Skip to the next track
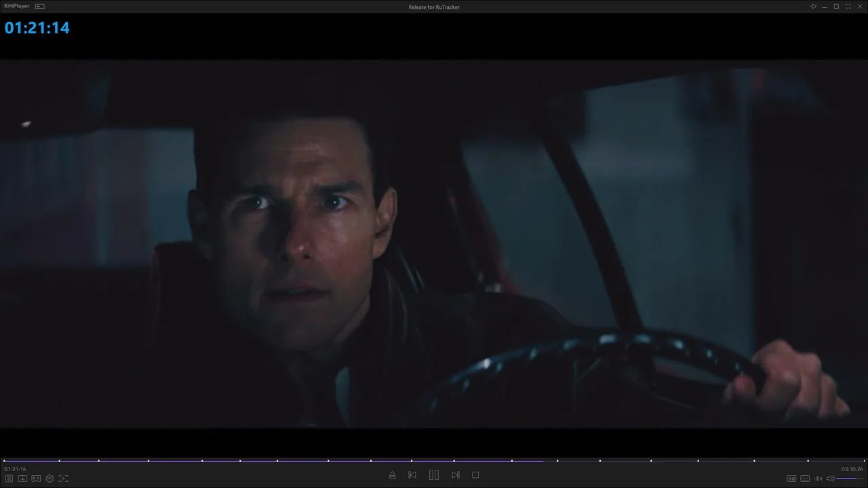The image size is (868, 488). pyautogui.click(x=456, y=475)
